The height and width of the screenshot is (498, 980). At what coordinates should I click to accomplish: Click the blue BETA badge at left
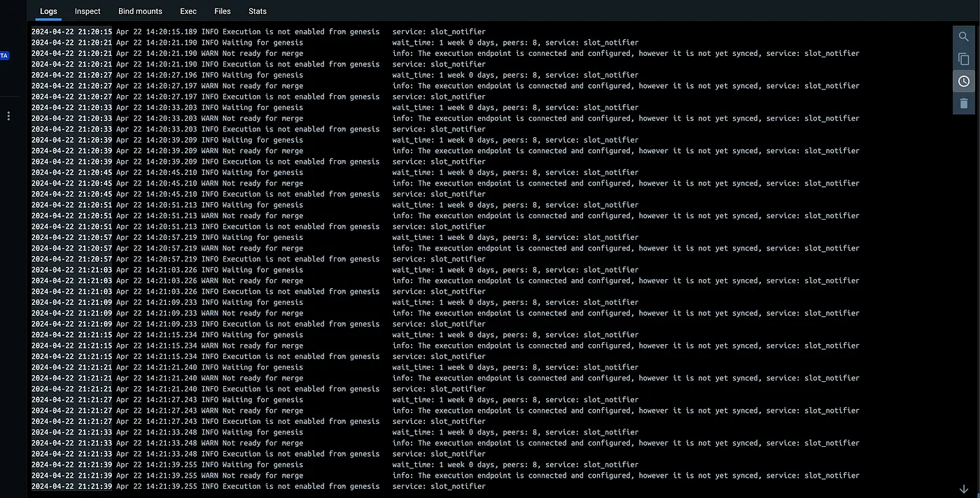[x=3, y=55]
